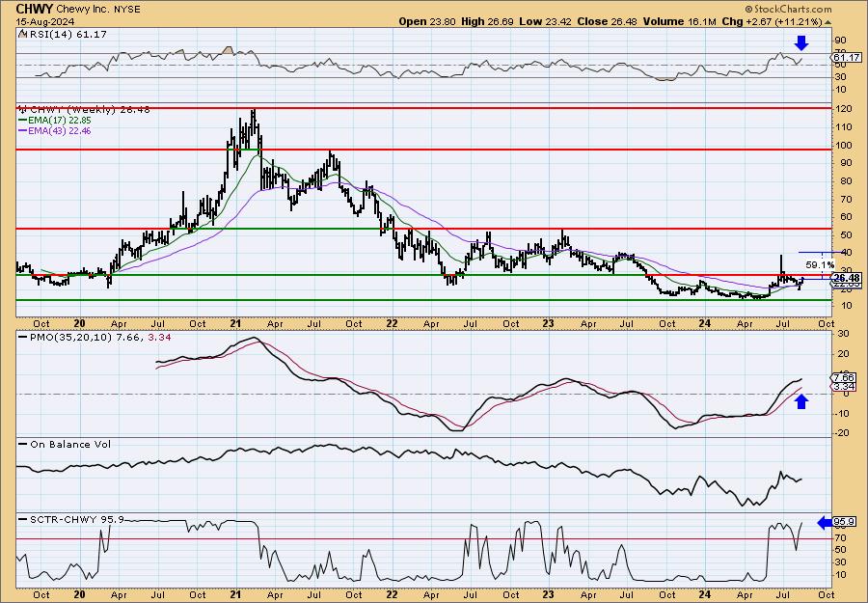Open the StockCharts.com copyright link
The height and width of the screenshot is (603, 868).
point(788,9)
